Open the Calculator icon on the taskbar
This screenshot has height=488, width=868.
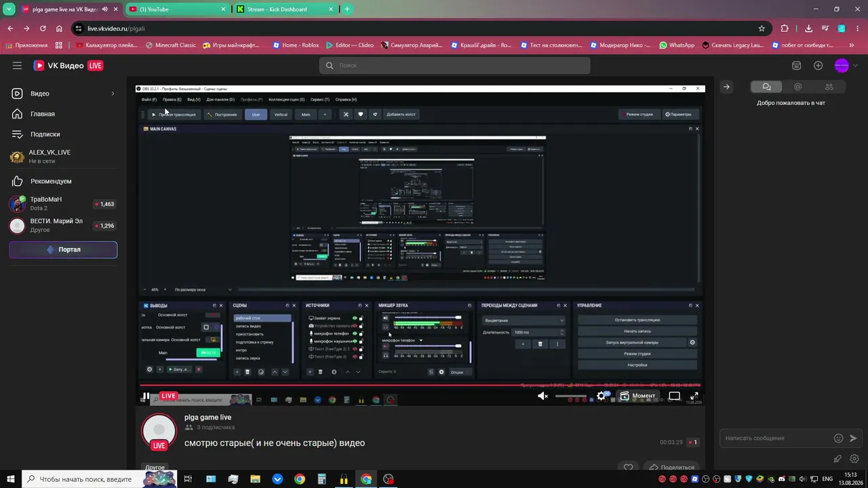coord(322,479)
